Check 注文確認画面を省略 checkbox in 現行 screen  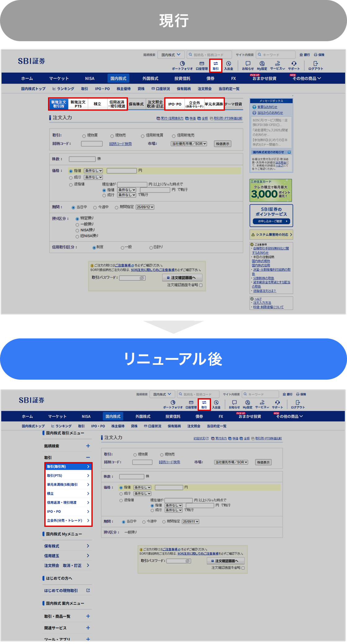[201, 285]
